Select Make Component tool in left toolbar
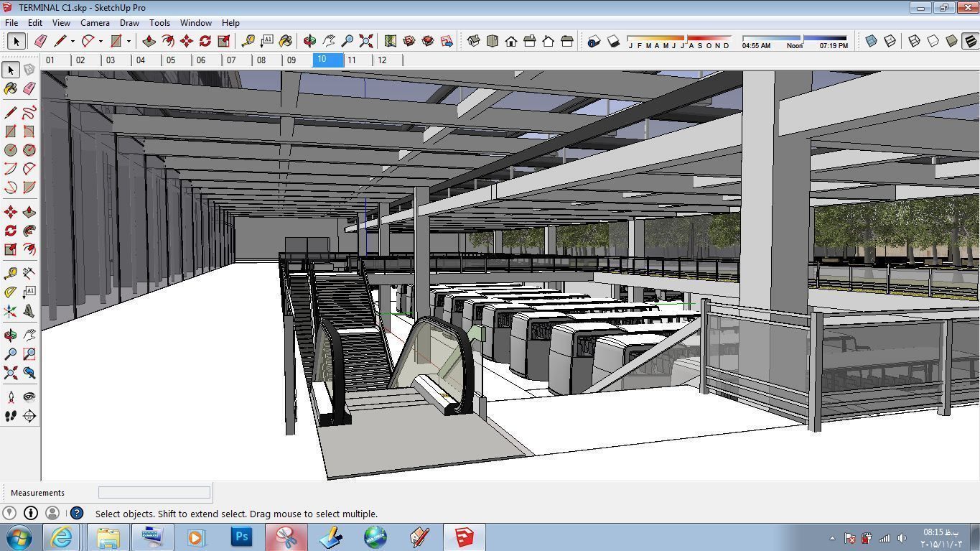 tap(29, 70)
